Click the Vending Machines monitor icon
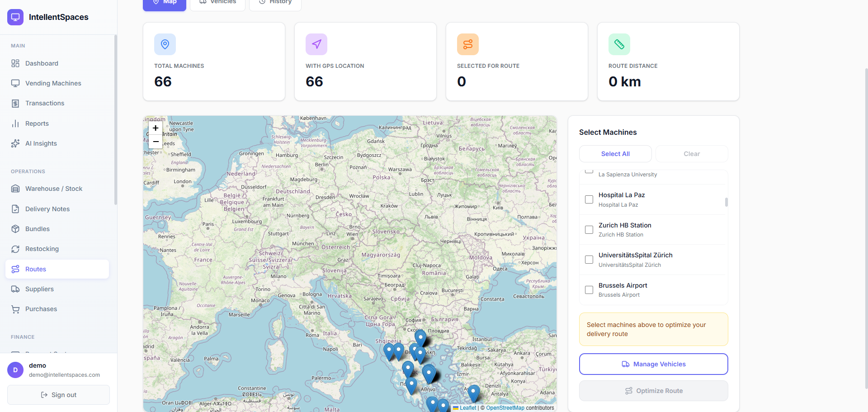The image size is (868, 412). 15,83
